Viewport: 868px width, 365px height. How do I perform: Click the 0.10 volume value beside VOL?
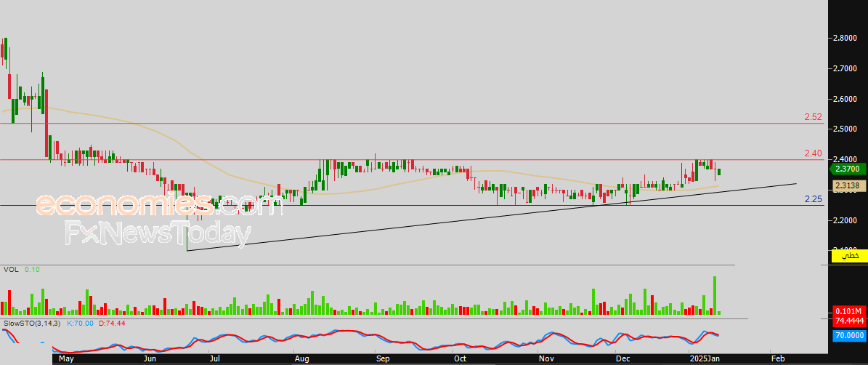(32, 270)
